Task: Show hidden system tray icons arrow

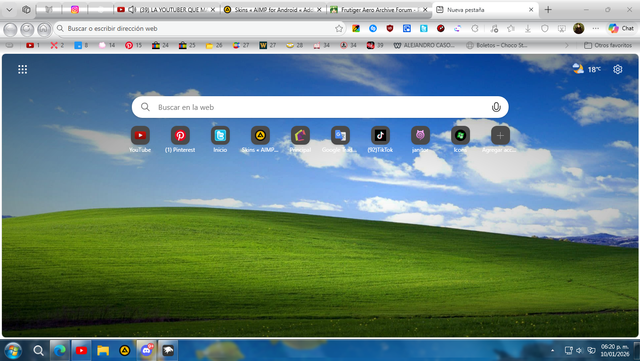Action: (x=553, y=350)
